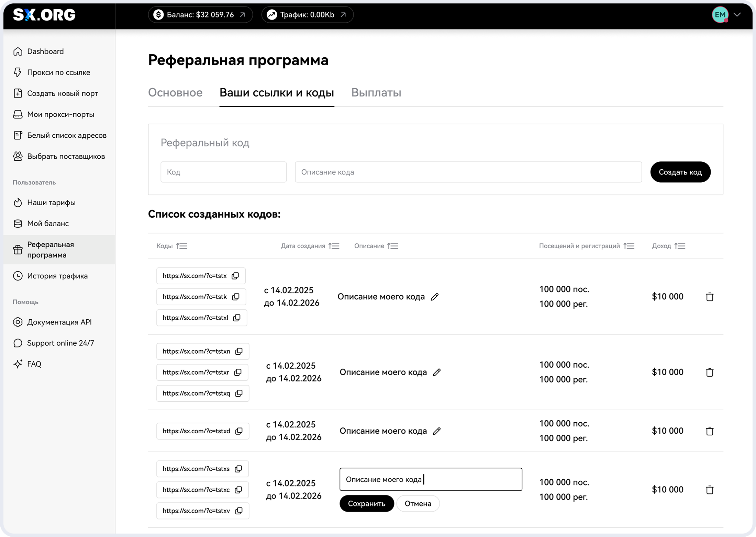
Task: Edit description of the tstxd code row
Action: tap(437, 431)
